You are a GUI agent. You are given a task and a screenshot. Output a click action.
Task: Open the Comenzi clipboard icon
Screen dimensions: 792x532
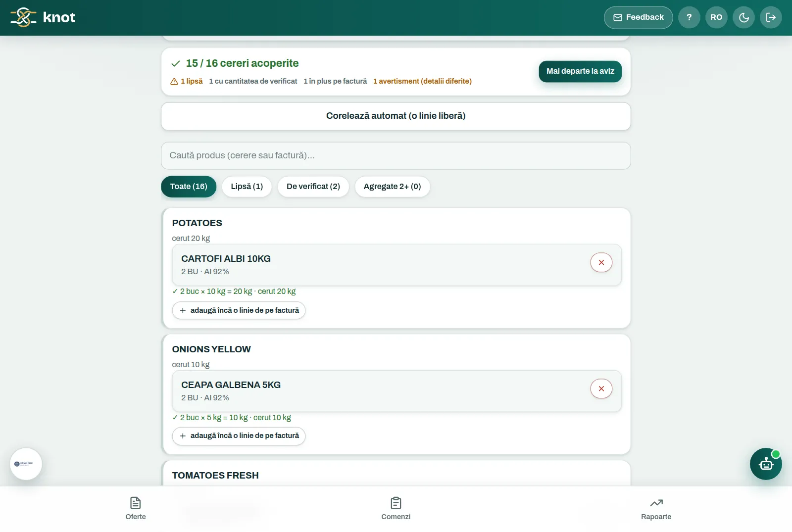click(396, 503)
